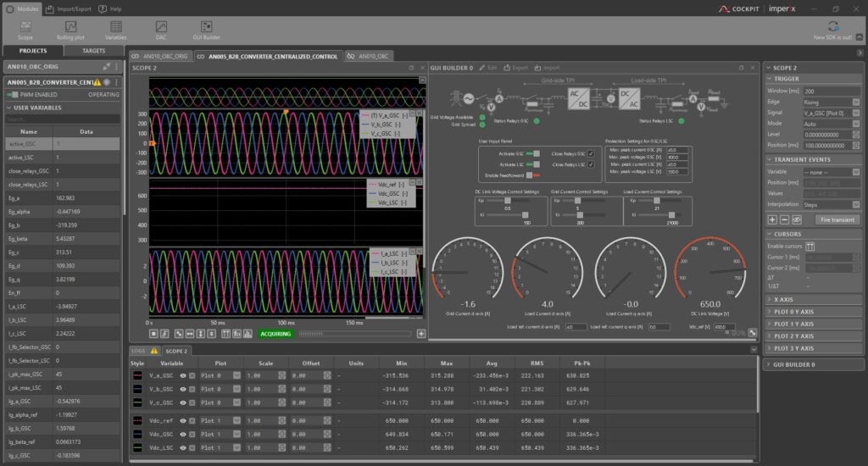Enable cursors in the Cursors section
868x466 pixels.
tap(810, 246)
